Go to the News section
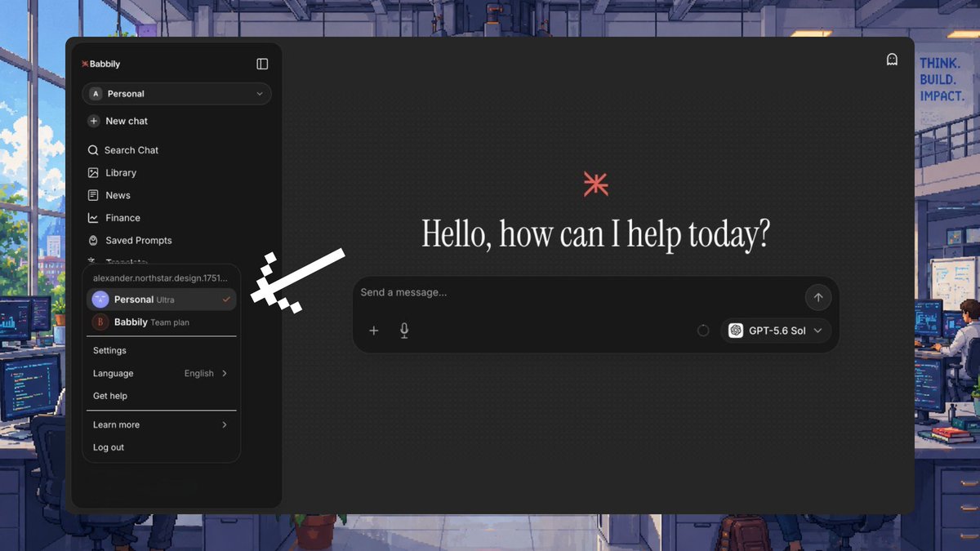Viewport: 980px width, 551px height. pos(109,195)
